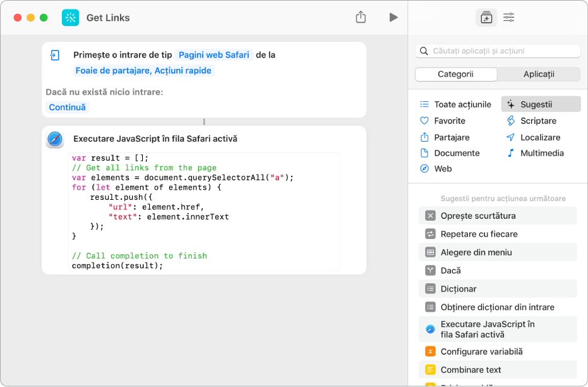Click the Sugestii sparkle icon

[x=510, y=104]
